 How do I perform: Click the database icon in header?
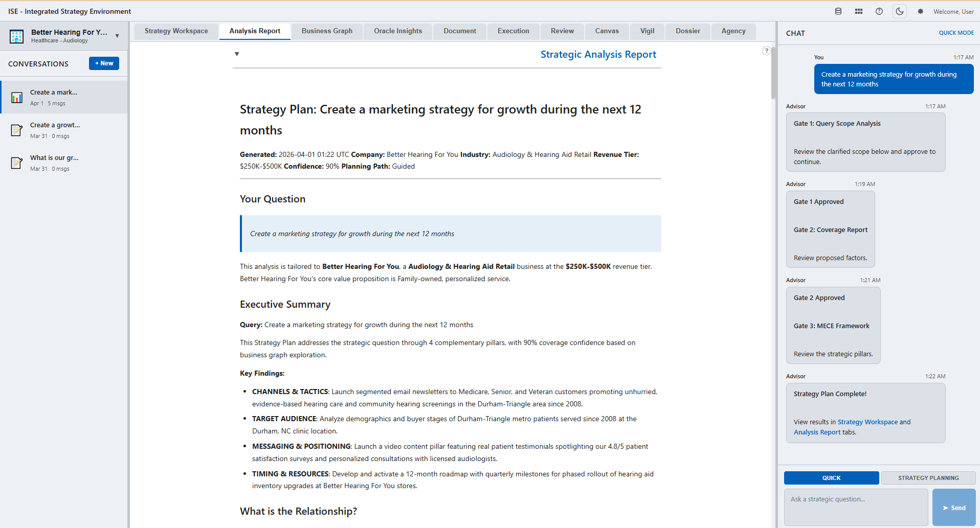click(838, 11)
